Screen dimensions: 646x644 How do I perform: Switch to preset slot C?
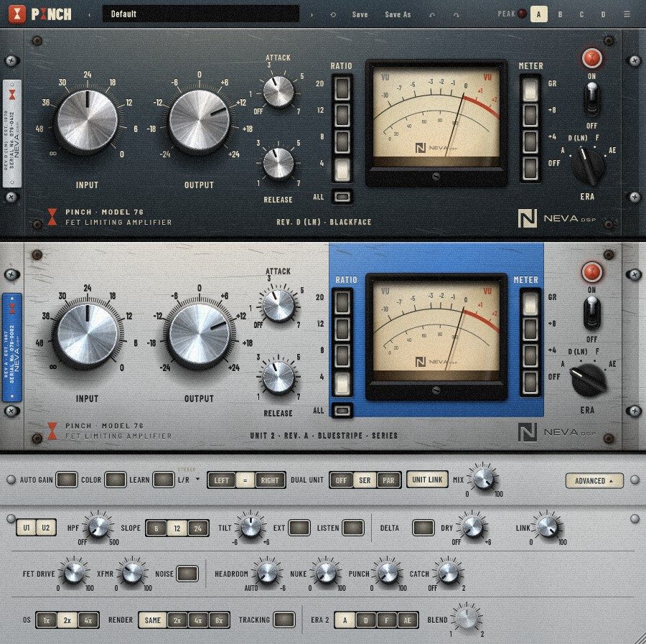(581, 14)
